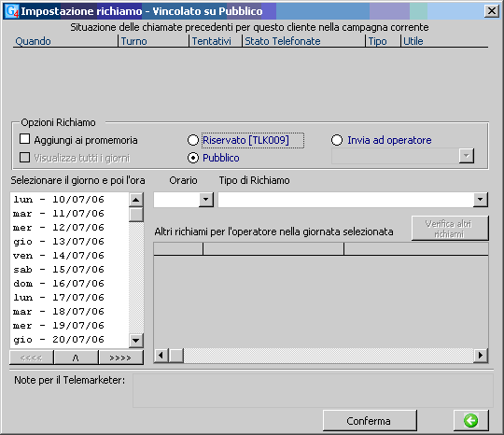The width and height of the screenshot is (504, 435).
Task: Click the horizontal scrollbar right arrow
Action: 481,356
